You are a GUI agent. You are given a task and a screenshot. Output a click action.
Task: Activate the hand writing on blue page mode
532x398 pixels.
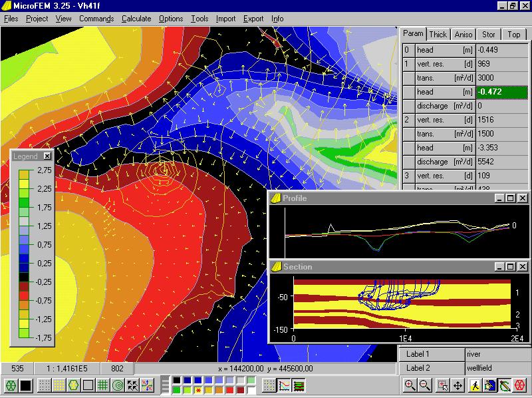pos(490,385)
